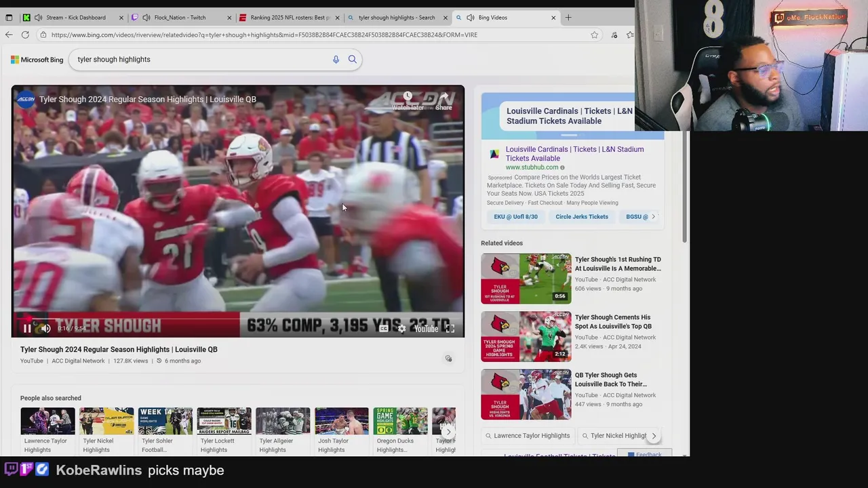
Task: Open Tyler Lockett Highlights suggestion
Action: [x=224, y=430]
